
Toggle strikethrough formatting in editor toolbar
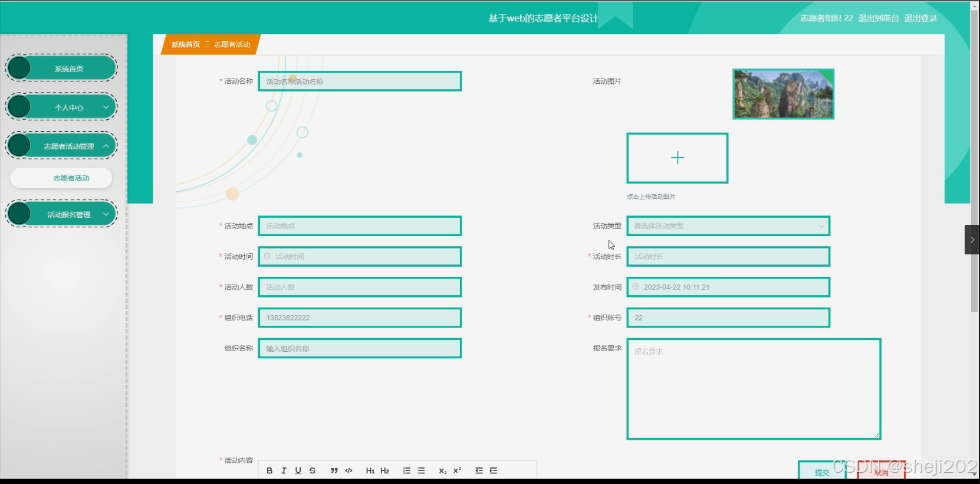tap(313, 470)
